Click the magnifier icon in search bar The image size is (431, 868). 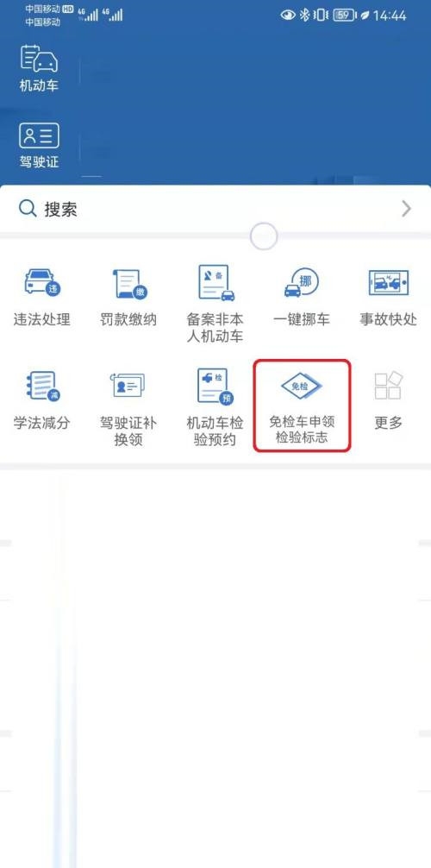[x=27, y=209]
